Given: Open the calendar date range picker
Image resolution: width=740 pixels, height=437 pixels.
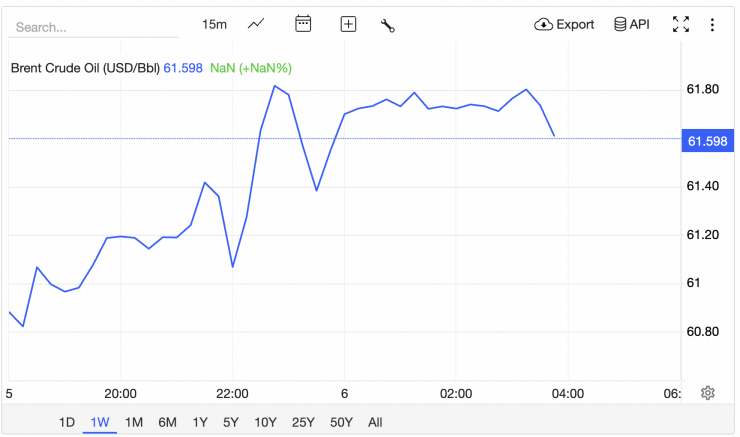Looking at the screenshot, I should point(304,24).
